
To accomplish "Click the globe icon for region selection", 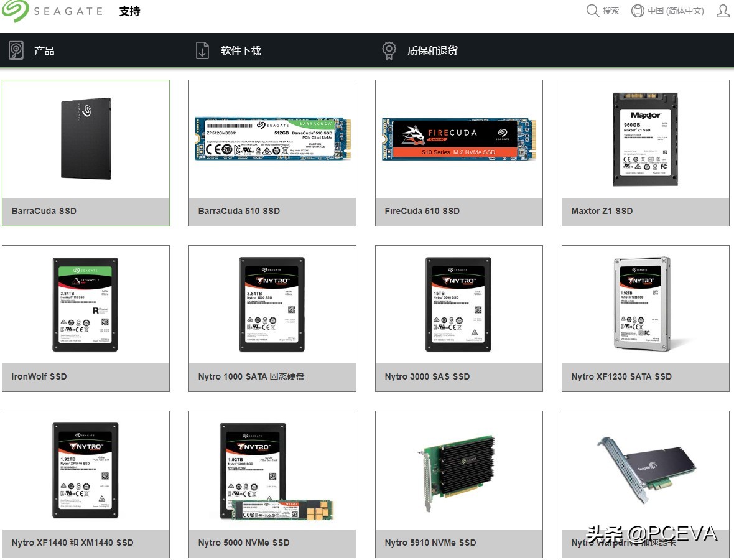I will click(637, 11).
